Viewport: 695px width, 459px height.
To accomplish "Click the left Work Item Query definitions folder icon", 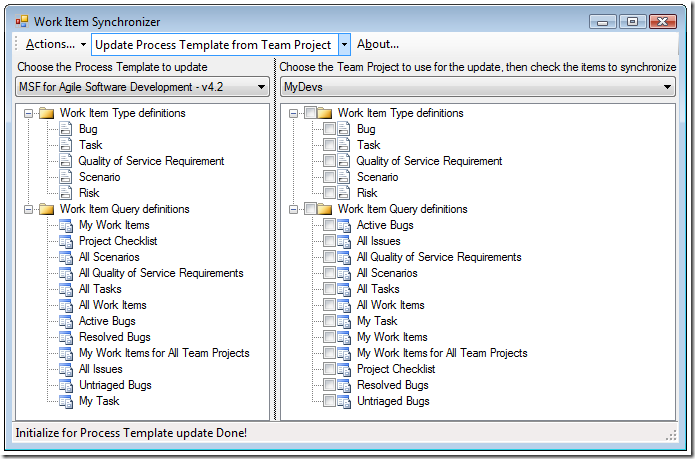I will coord(47,209).
